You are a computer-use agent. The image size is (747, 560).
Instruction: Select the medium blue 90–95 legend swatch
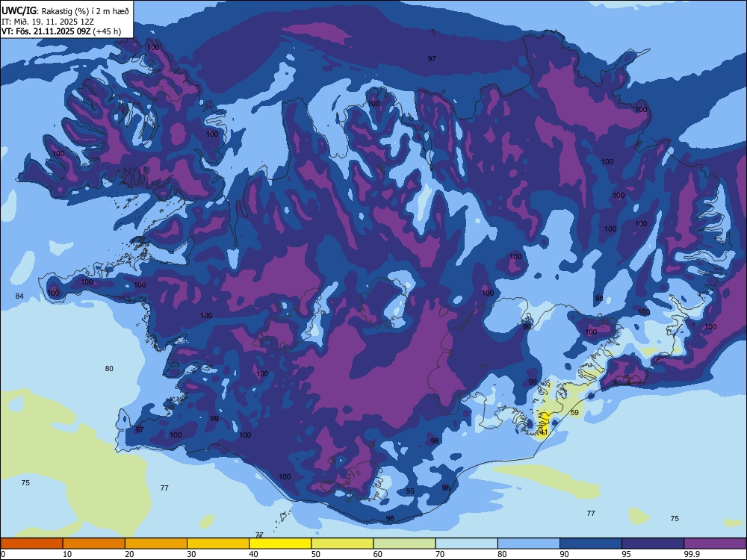point(591,544)
